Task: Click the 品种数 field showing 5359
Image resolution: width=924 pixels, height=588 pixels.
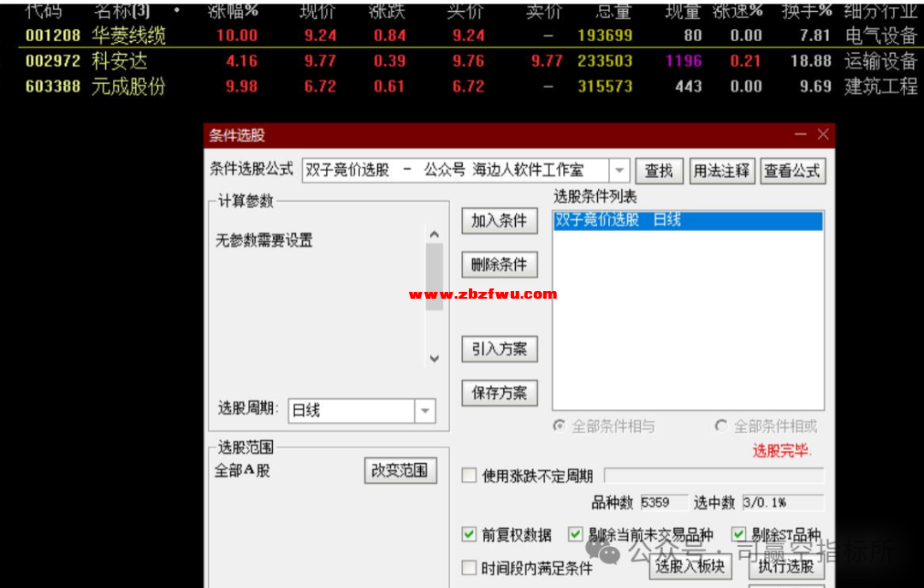Action: click(x=664, y=502)
